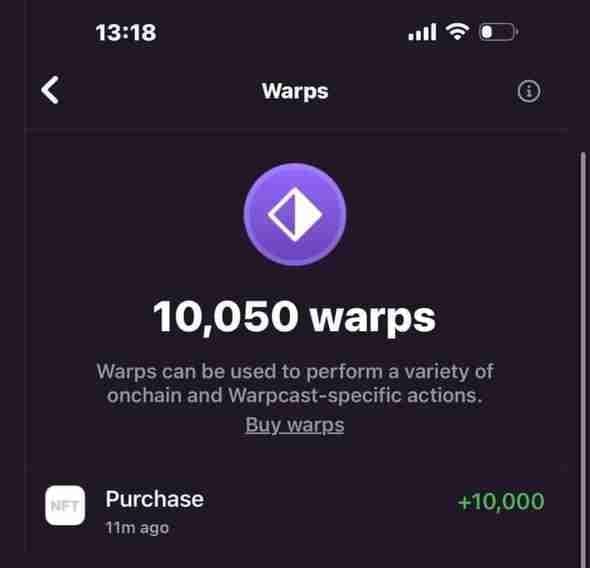Tap the 'Purchase' label text
Viewport: 590px width, 568px height.
tap(155, 499)
